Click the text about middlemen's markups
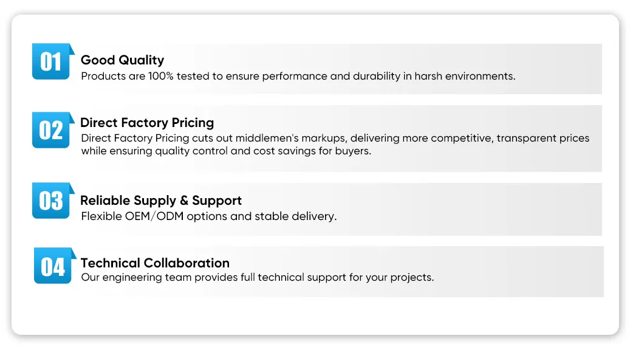Screen dimensions: 644x361 [x=335, y=138]
